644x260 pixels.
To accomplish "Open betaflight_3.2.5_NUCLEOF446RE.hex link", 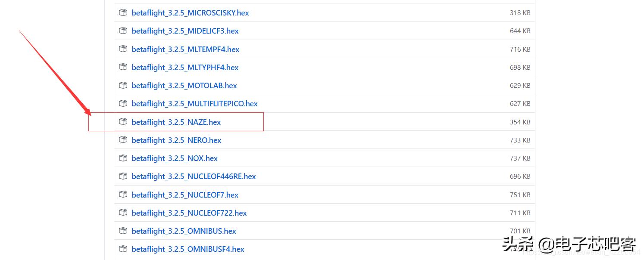I will click(194, 176).
